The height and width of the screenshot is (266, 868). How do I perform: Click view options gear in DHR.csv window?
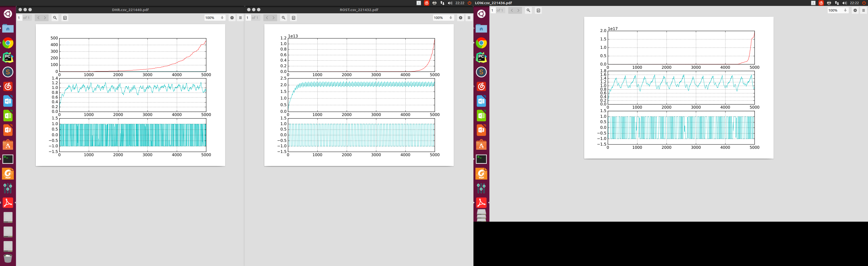(232, 18)
